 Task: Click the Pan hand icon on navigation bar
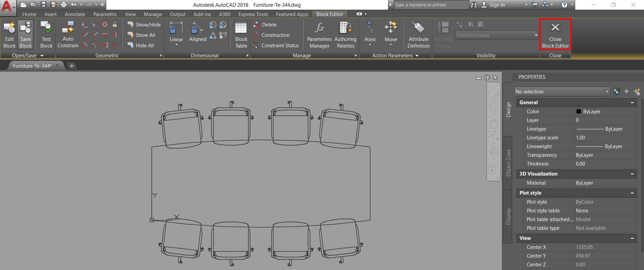click(x=493, y=124)
